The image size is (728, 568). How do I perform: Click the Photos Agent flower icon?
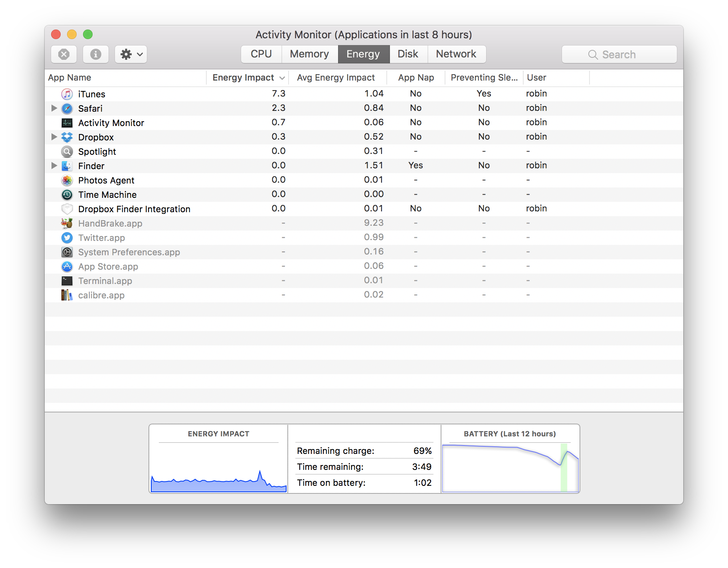pyautogui.click(x=67, y=180)
